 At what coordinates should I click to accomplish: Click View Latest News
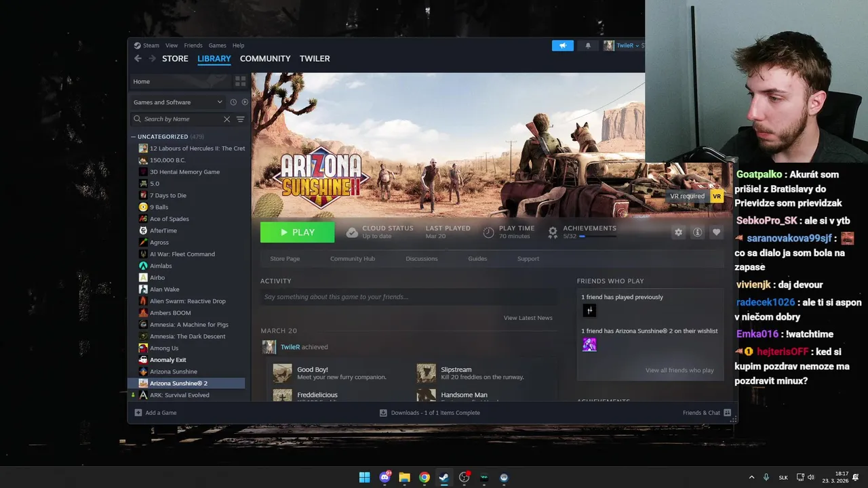(x=528, y=318)
